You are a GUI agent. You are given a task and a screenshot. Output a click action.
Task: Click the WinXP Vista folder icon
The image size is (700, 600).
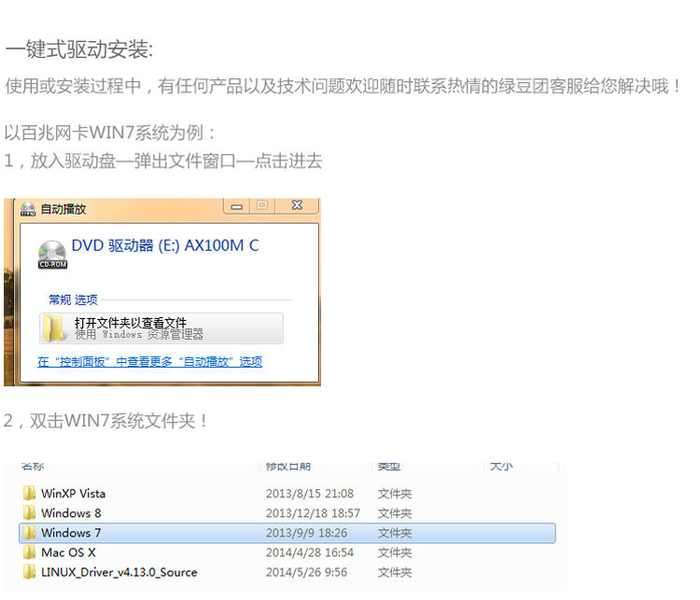(30, 494)
